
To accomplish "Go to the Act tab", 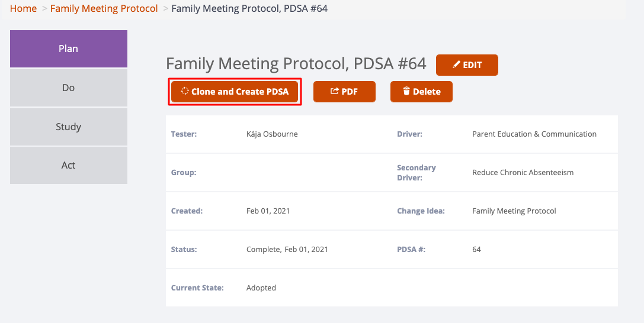I will click(x=69, y=165).
